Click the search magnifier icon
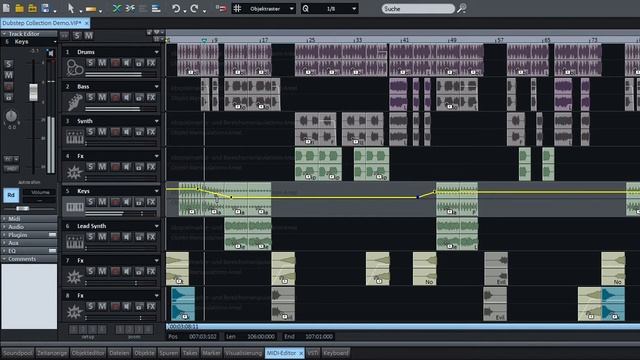 pos(462,9)
